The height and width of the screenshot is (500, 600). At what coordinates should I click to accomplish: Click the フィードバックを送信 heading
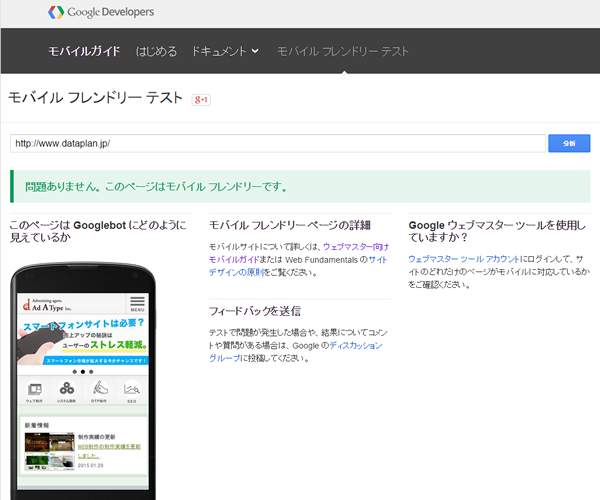pyautogui.click(x=255, y=311)
